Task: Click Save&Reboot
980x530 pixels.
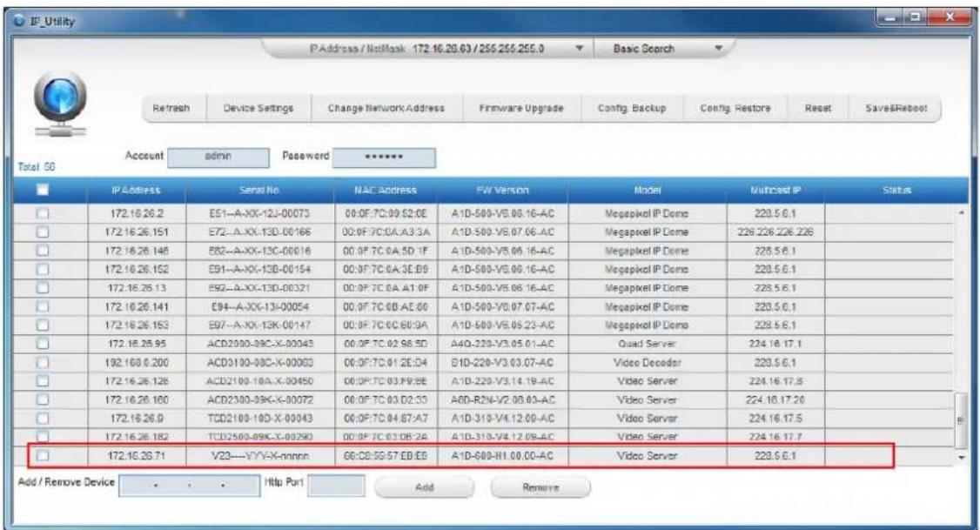Action: [x=896, y=108]
